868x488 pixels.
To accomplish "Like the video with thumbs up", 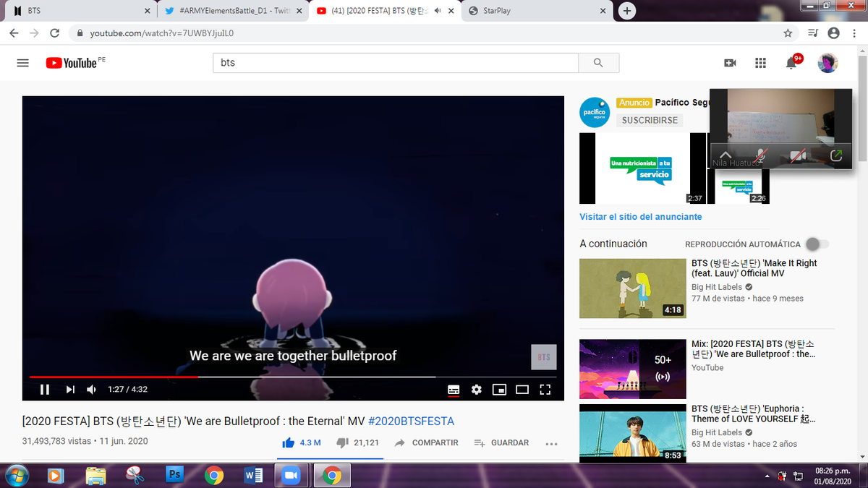I will (x=302, y=442).
